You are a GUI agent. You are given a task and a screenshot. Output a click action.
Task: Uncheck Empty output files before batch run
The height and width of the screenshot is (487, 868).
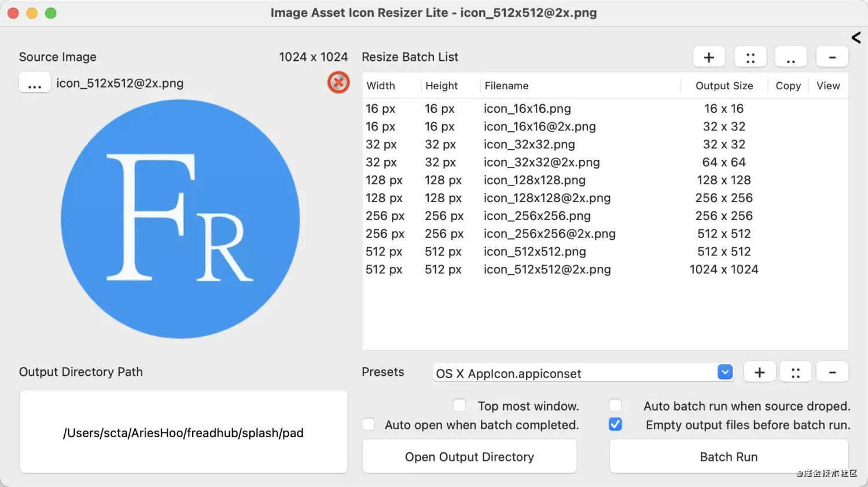click(x=616, y=424)
